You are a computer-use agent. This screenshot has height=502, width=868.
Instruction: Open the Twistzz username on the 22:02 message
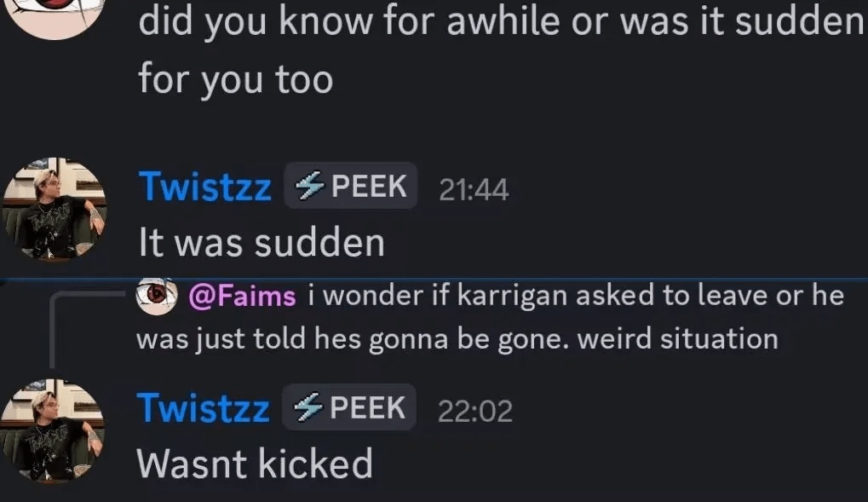click(204, 407)
